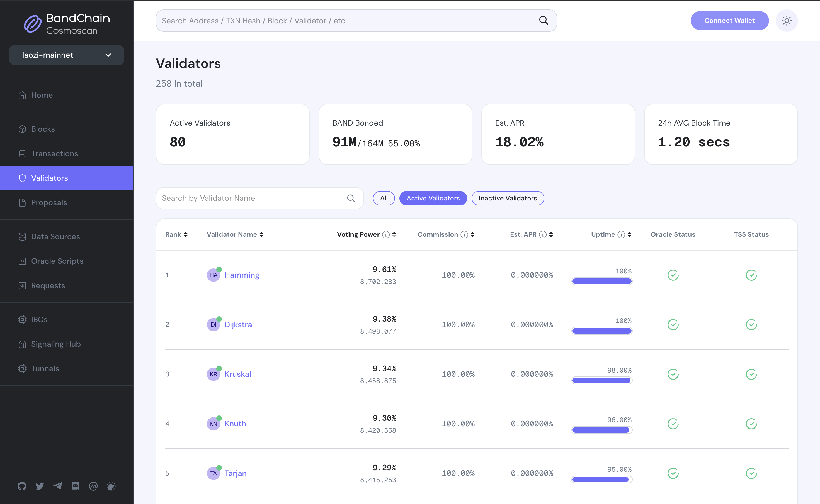Open the Blocks section in the sidebar
The width and height of the screenshot is (820, 504).
[x=43, y=129]
